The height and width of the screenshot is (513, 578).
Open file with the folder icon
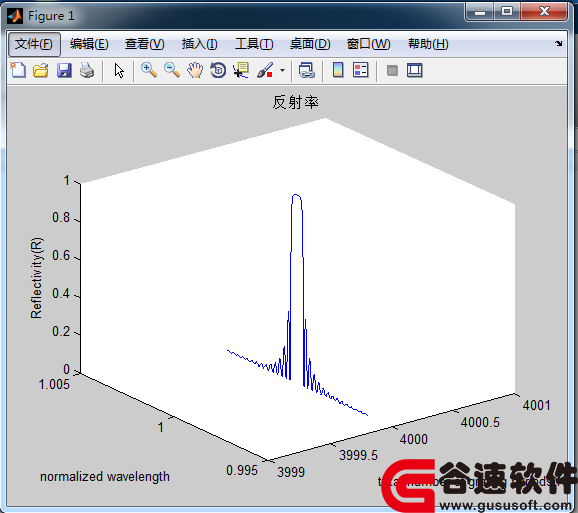(41, 70)
